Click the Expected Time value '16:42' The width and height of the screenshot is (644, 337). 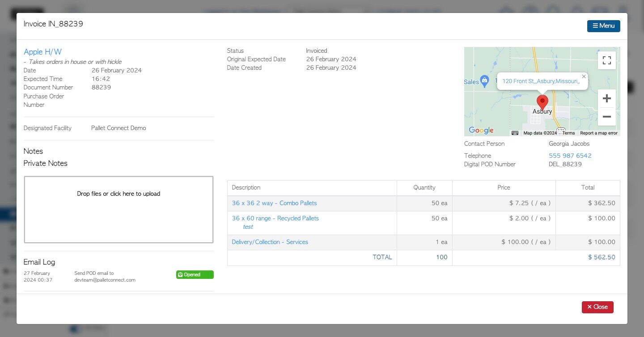pyautogui.click(x=101, y=79)
